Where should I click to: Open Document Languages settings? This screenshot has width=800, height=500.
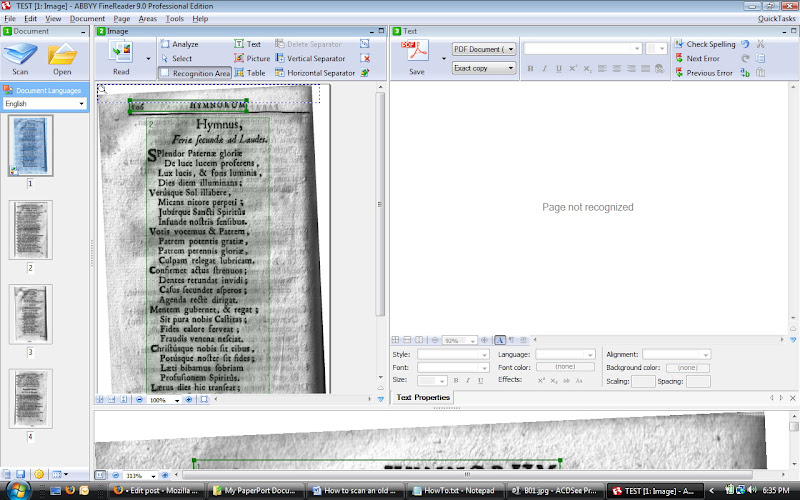(44, 90)
